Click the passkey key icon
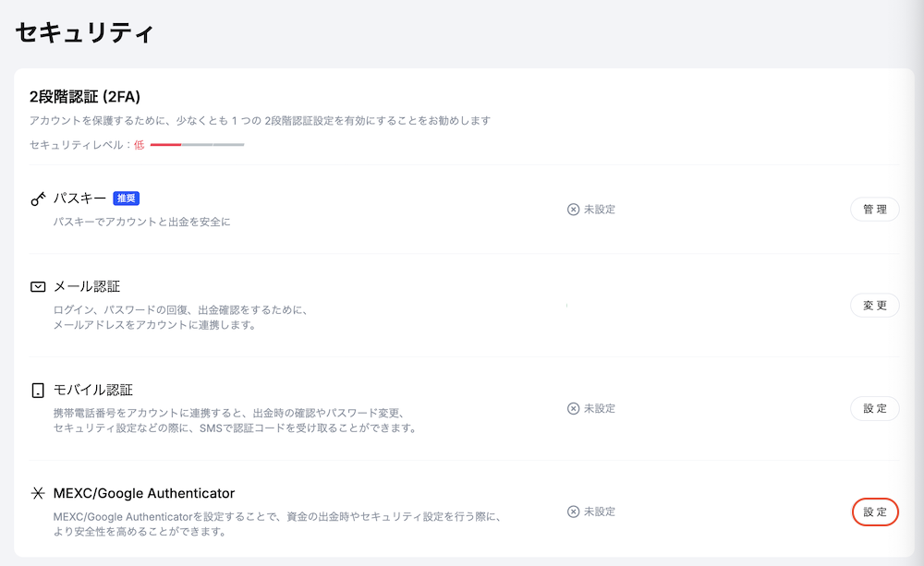Screen dimensions: 924x566 [x=38, y=199]
